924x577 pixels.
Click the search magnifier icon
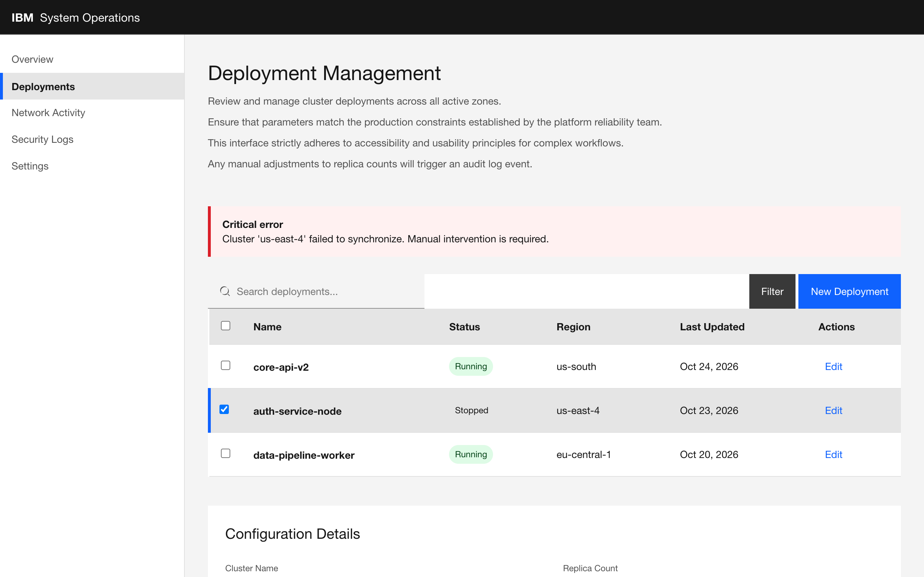click(x=225, y=291)
